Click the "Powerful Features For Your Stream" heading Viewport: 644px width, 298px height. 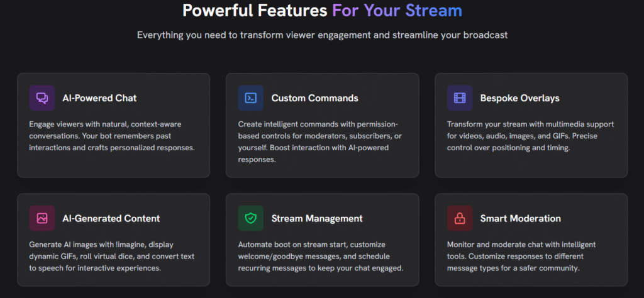(322, 11)
